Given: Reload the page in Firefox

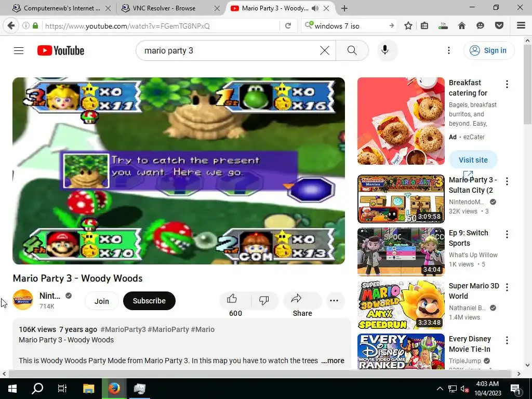Looking at the screenshot, I should click(288, 26).
